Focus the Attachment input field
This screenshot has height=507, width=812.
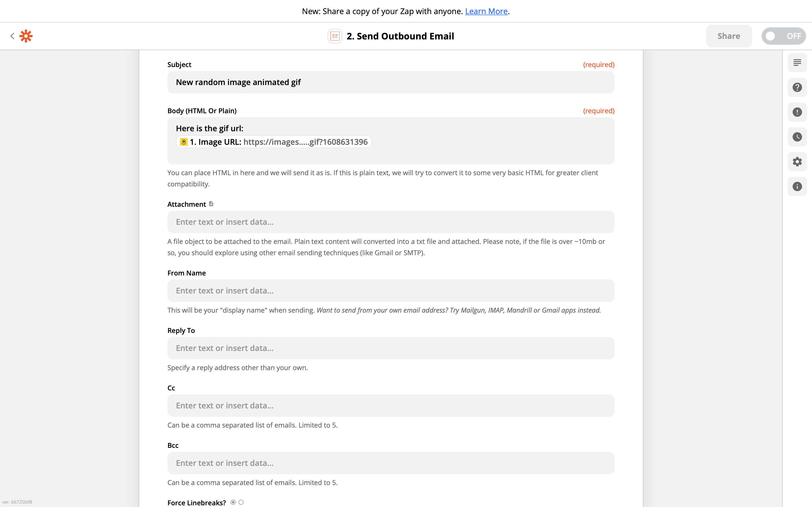390,222
